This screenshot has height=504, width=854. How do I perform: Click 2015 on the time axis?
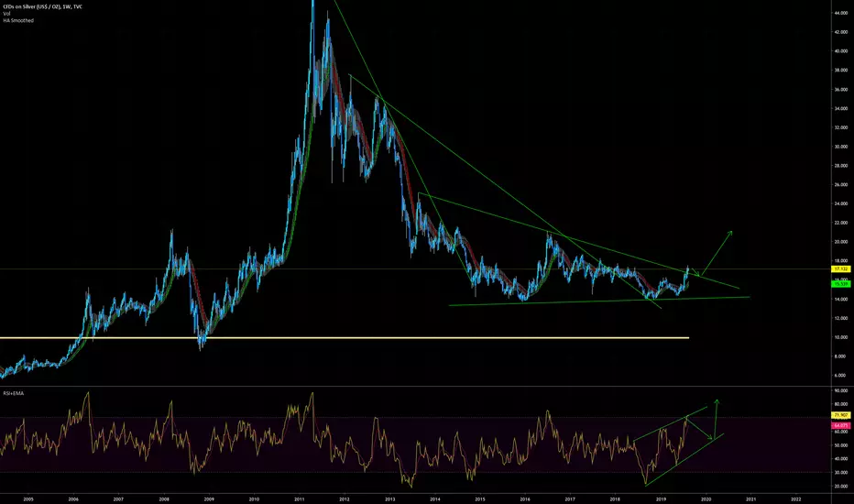click(480, 499)
